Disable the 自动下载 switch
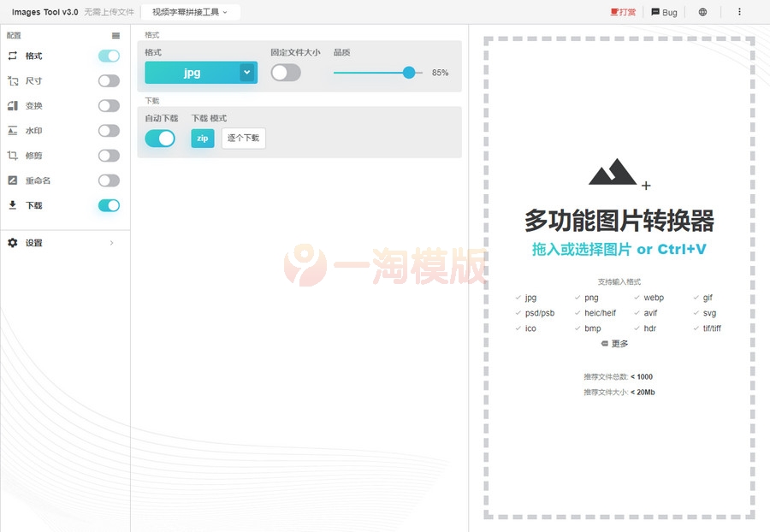 click(x=160, y=138)
